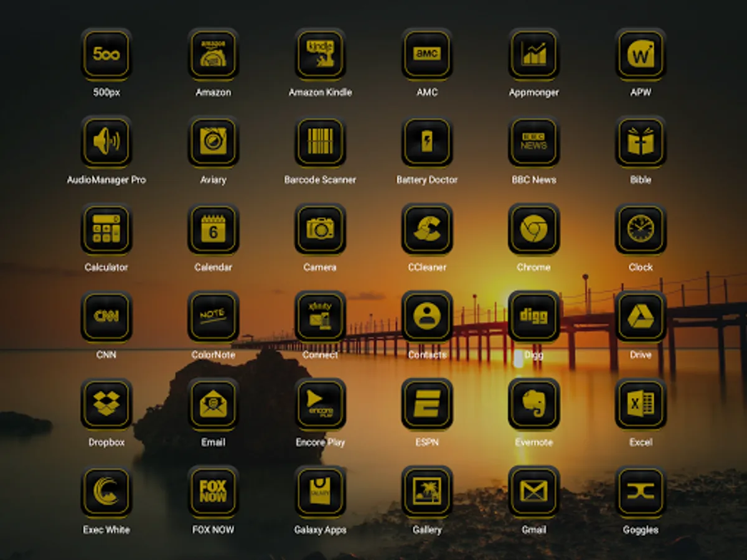Click the 'Battery Doctor' label text

click(427, 180)
